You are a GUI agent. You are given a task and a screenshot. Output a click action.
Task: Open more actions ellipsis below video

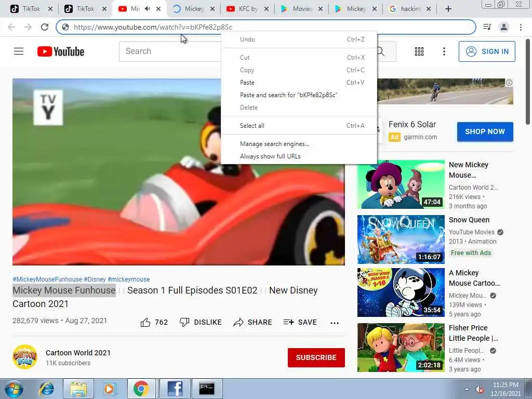point(334,323)
